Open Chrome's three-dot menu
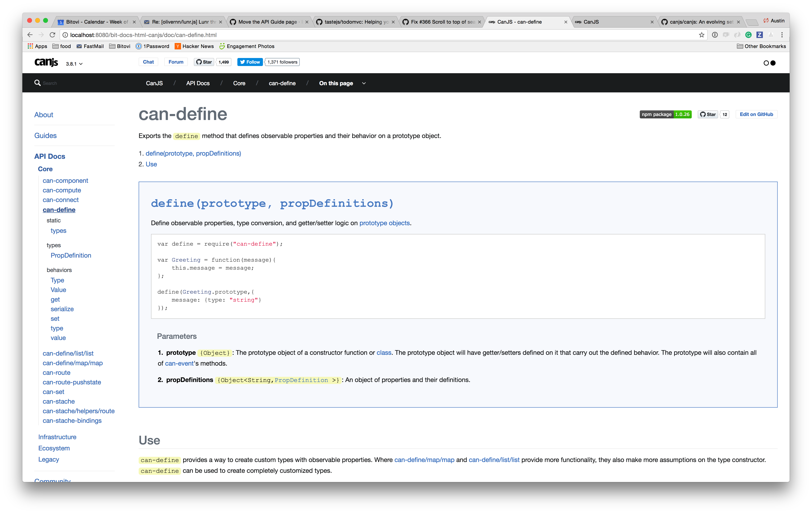The image size is (812, 514). pyautogui.click(x=782, y=35)
